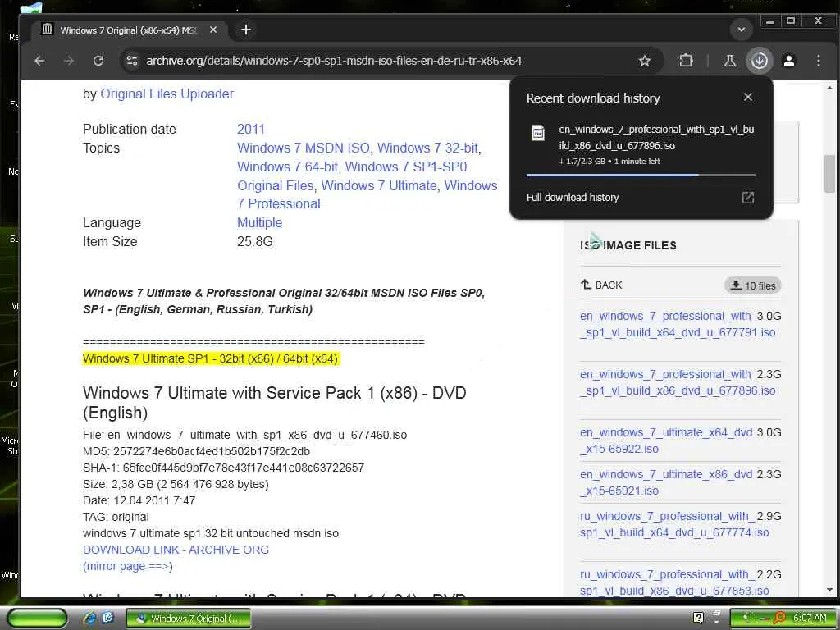Screen dimensions: 840x630
Task: Open second quick launch icon beside Internet Explorer
Action: pos(107,619)
